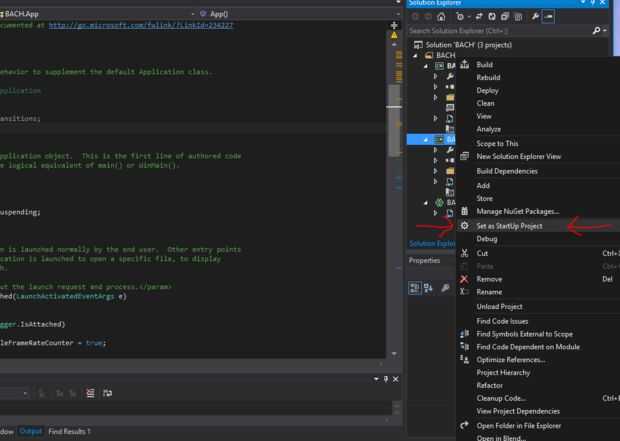
Task: Select Manage NuGet Packages from context menu
Action: [517, 211]
